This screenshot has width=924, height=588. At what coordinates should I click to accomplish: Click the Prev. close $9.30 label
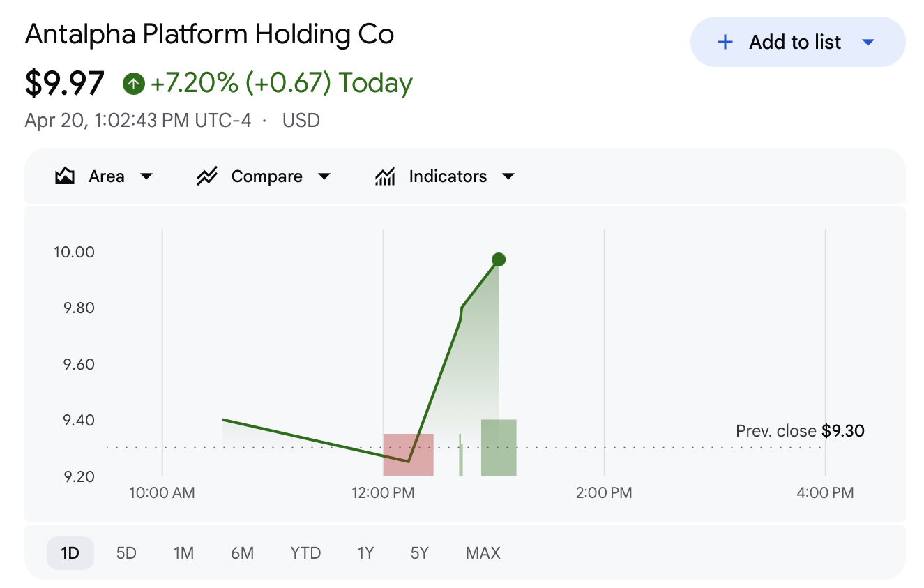coord(799,431)
